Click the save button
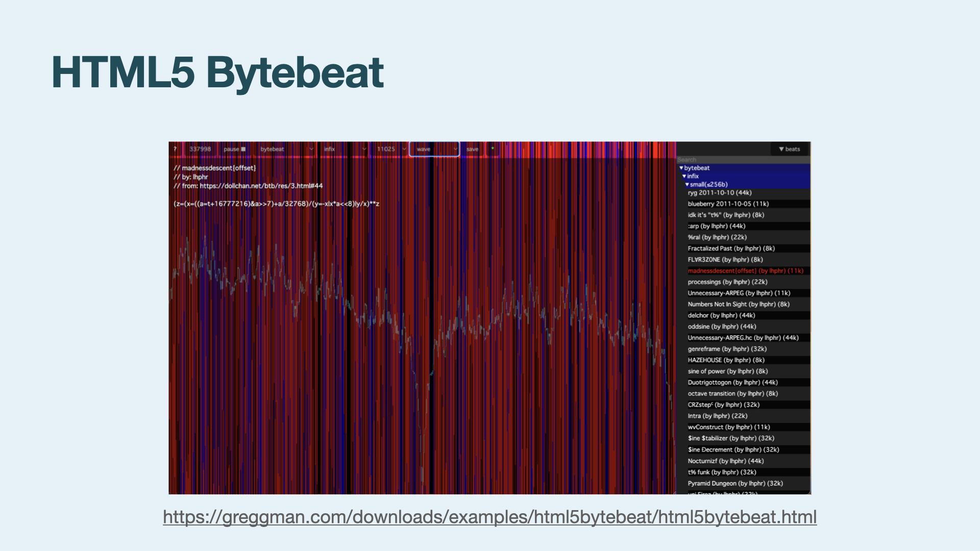 click(472, 149)
